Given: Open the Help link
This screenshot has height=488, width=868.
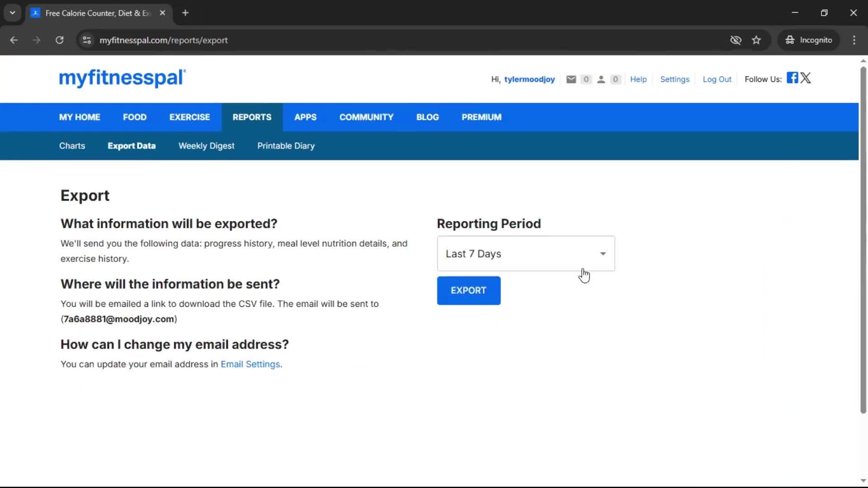Looking at the screenshot, I should point(638,80).
